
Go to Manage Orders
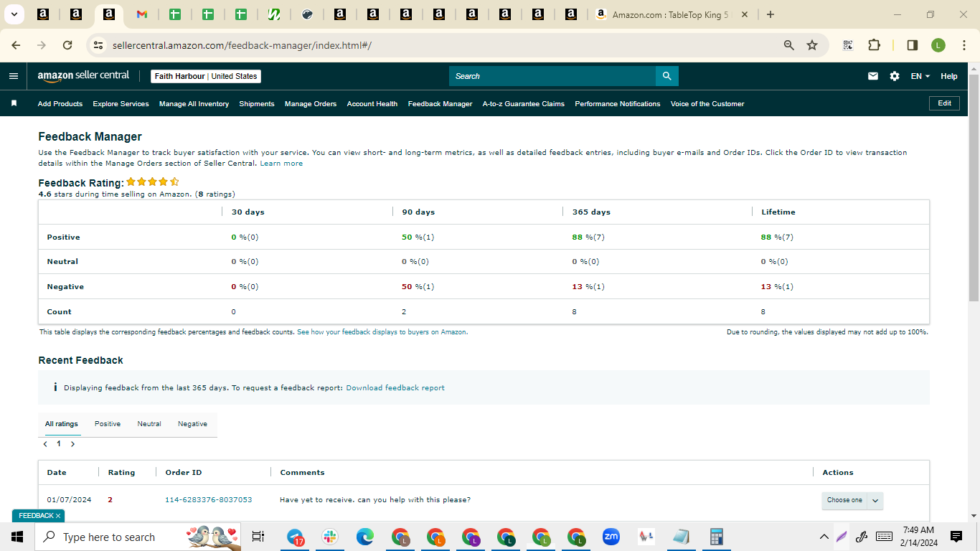point(311,104)
